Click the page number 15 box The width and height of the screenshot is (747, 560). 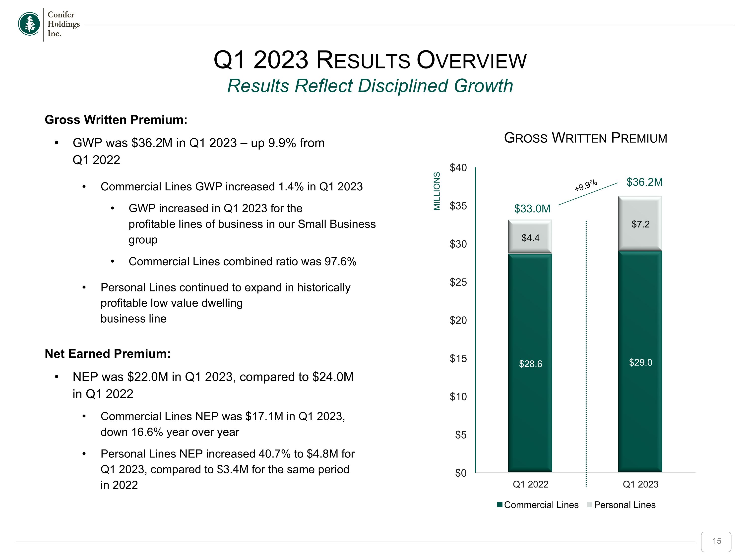click(716, 541)
